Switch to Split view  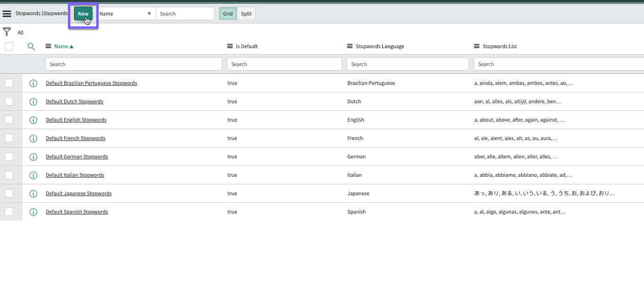coord(246,14)
